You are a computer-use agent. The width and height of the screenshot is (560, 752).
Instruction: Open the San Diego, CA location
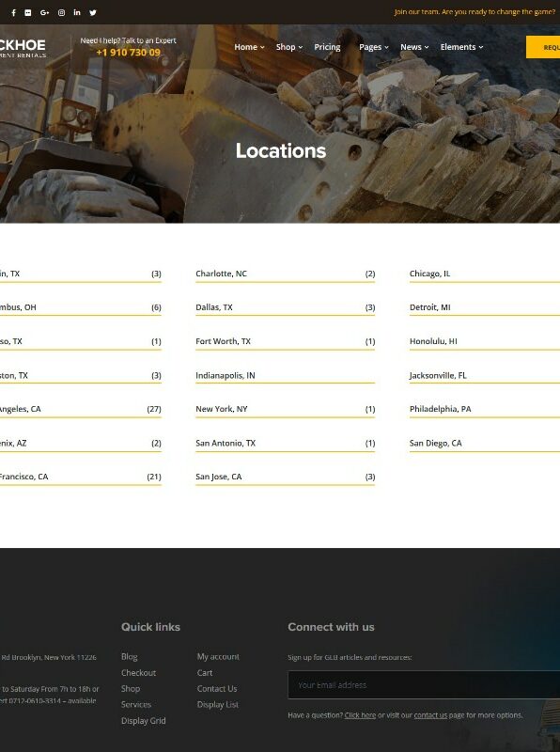[x=485, y=443]
